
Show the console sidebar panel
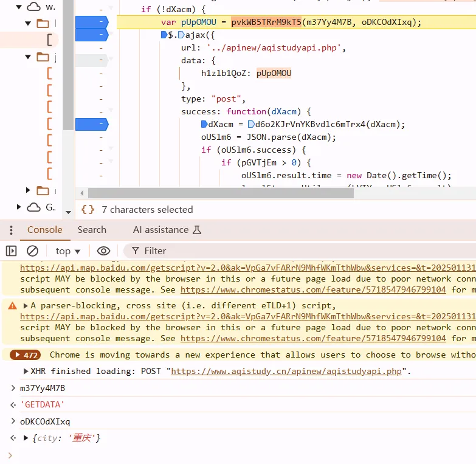(11, 251)
